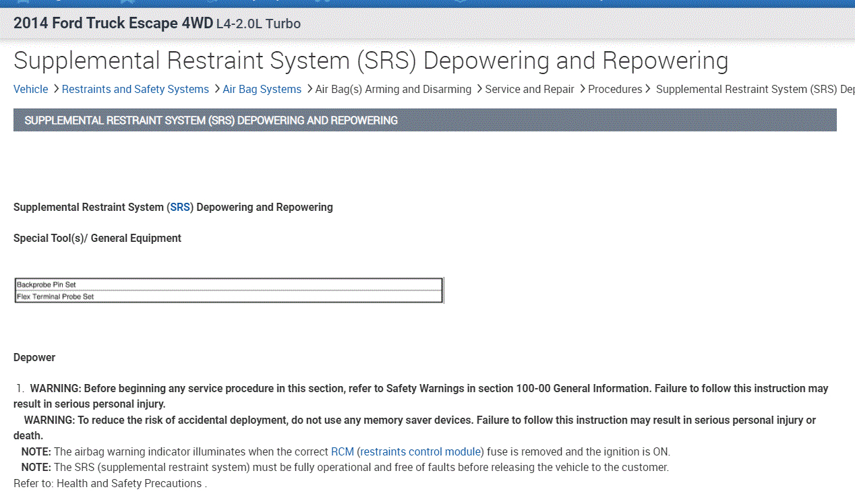
Task: Open the Vehicle breadcrumb link
Action: [x=31, y=89]
